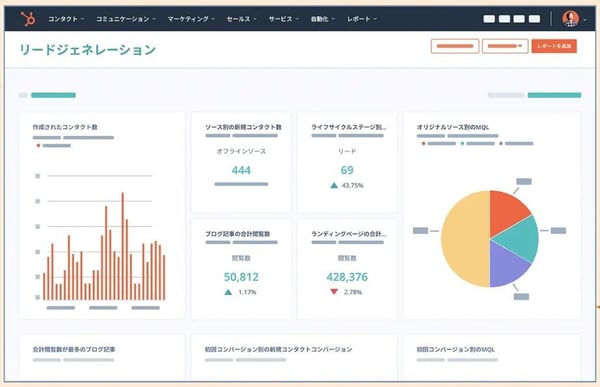This screenshot has width=600, height=387.
Task: Click the 2.78% change percentage
Action: coord(353,292)
